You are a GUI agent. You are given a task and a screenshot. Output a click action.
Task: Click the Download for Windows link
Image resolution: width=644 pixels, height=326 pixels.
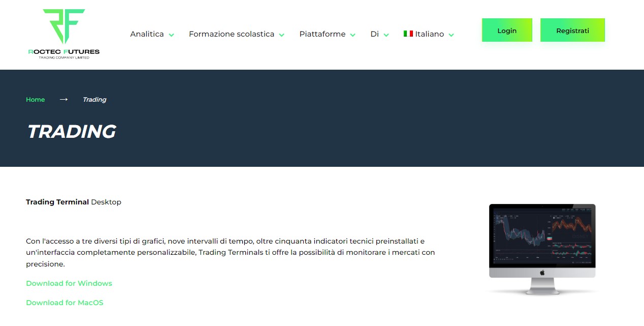(69, 283)
